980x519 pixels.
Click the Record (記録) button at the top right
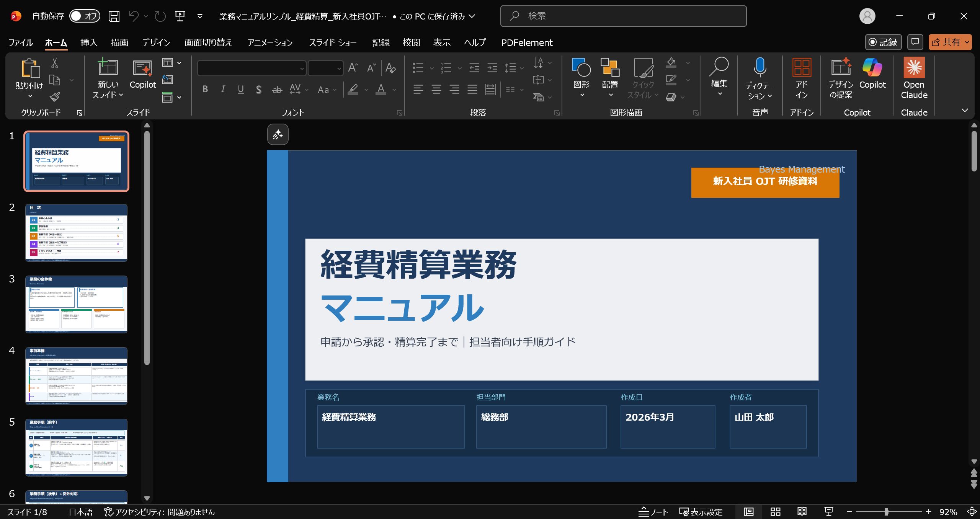click(x=883, y=42)
